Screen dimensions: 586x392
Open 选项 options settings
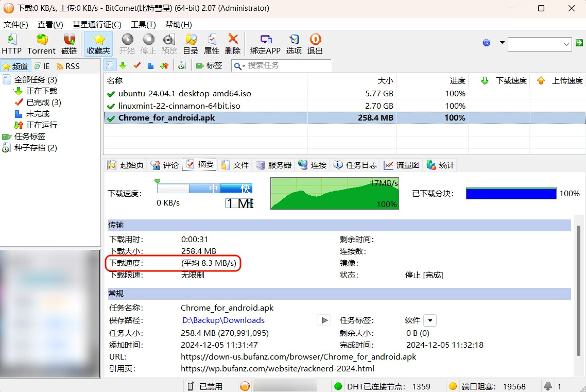click(294, 44)
